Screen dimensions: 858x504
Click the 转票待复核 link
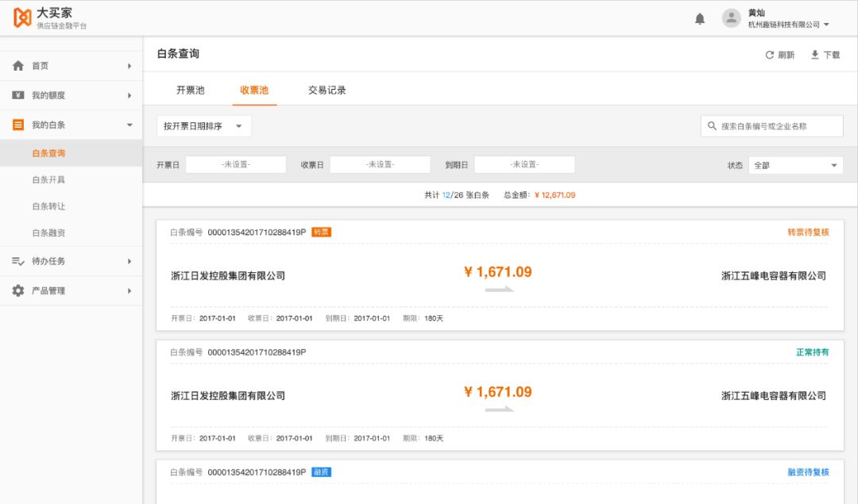pos(808,233)
